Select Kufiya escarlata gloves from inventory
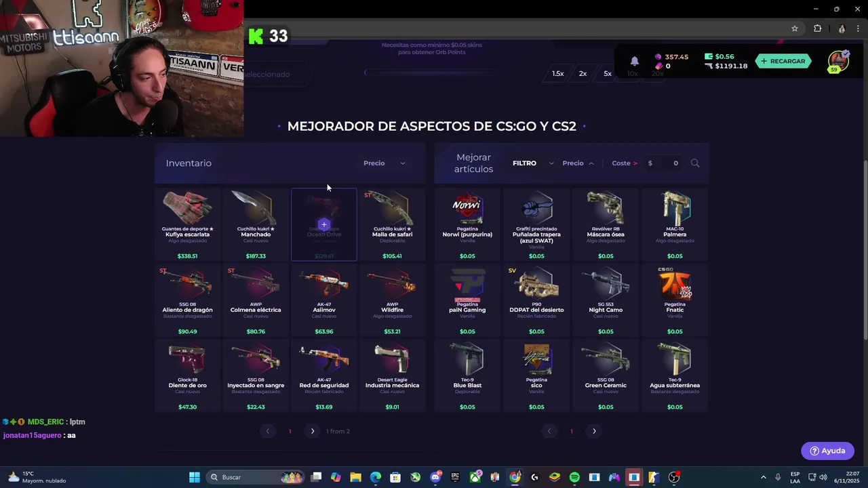This screenshot has width=868, height=488. [x=187, y=224]
